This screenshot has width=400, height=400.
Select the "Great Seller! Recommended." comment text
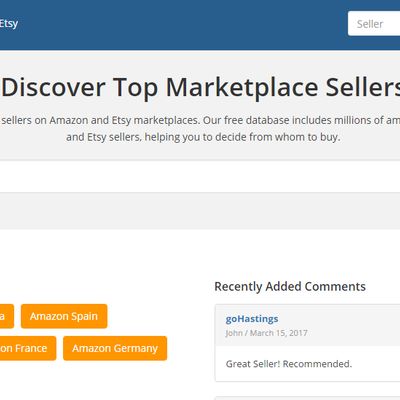289,364
